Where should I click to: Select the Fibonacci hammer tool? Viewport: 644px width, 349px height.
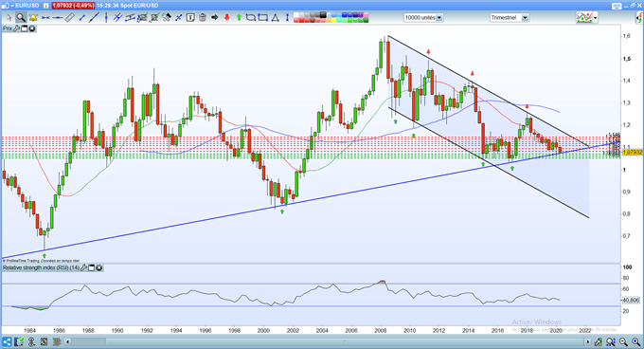pyautogui.click(x=167, y=18)
